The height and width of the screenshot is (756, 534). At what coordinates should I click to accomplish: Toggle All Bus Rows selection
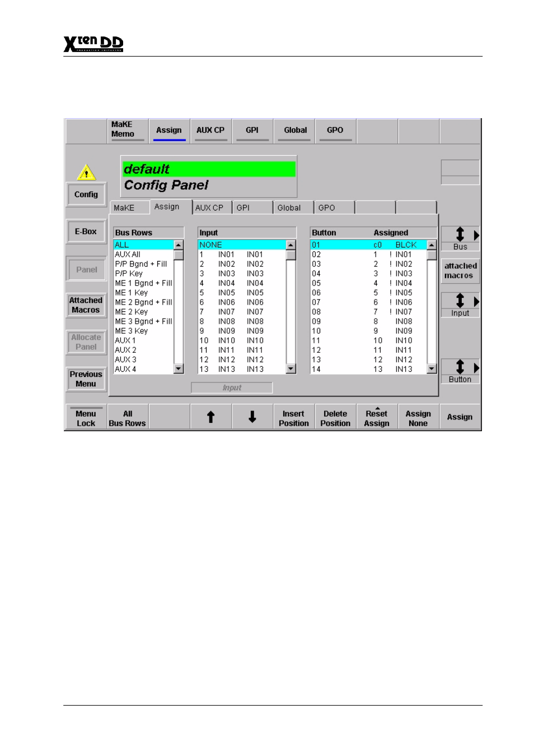[x=127, y=418]
